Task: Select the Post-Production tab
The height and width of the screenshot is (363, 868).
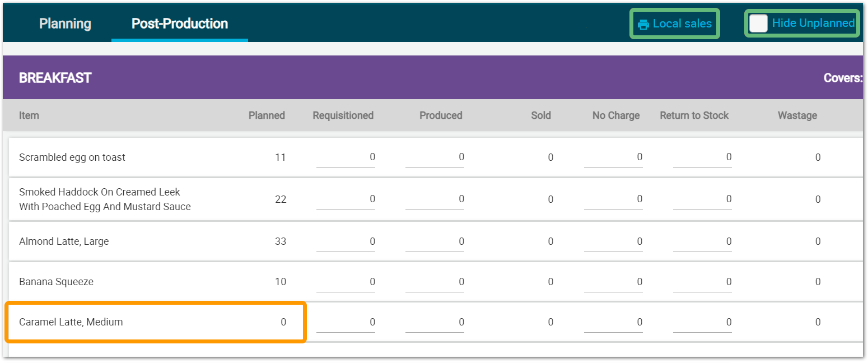Action: click(x=179, y=24)
